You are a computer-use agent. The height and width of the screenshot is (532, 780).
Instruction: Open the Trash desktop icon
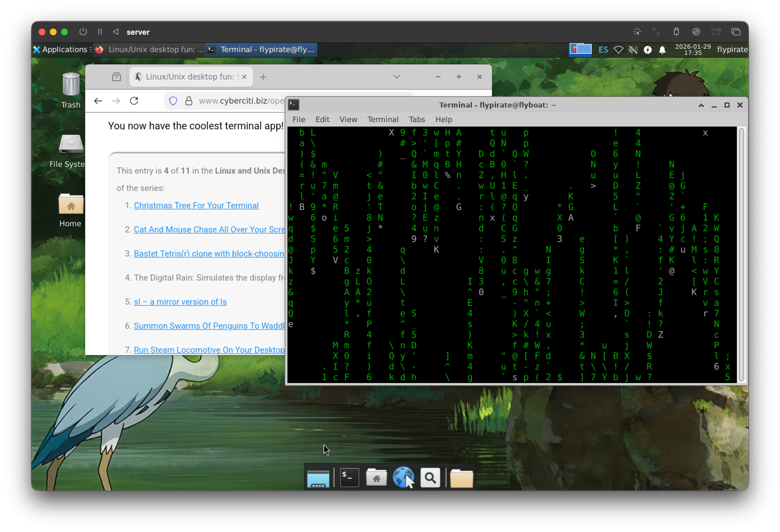pos(71,89)
